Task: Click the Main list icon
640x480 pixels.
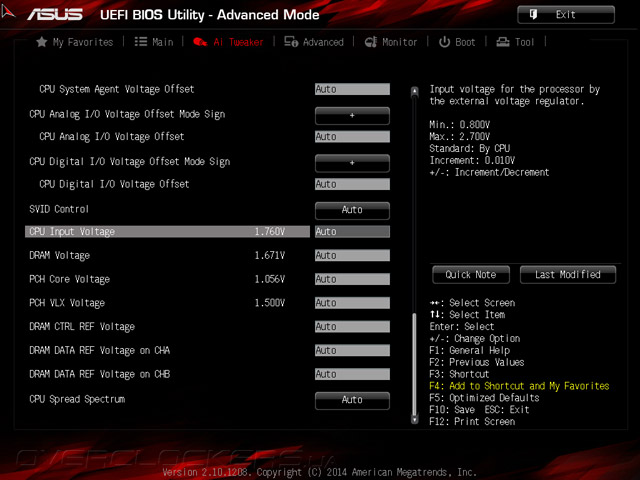Action: (x=141, y=42)
